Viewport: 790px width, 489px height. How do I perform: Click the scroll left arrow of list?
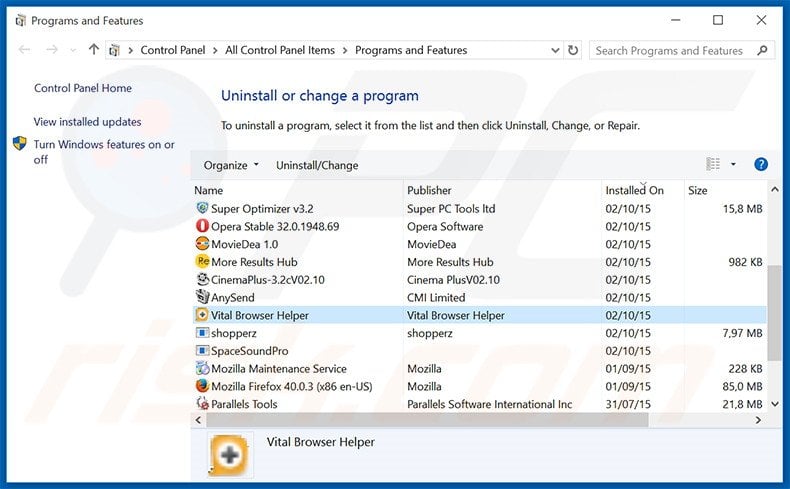[x=199, y=420]
